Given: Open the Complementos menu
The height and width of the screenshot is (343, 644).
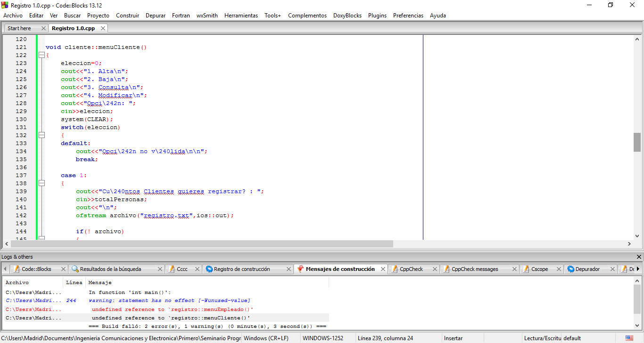Looking at the screenshot, I should pos(307,16).
